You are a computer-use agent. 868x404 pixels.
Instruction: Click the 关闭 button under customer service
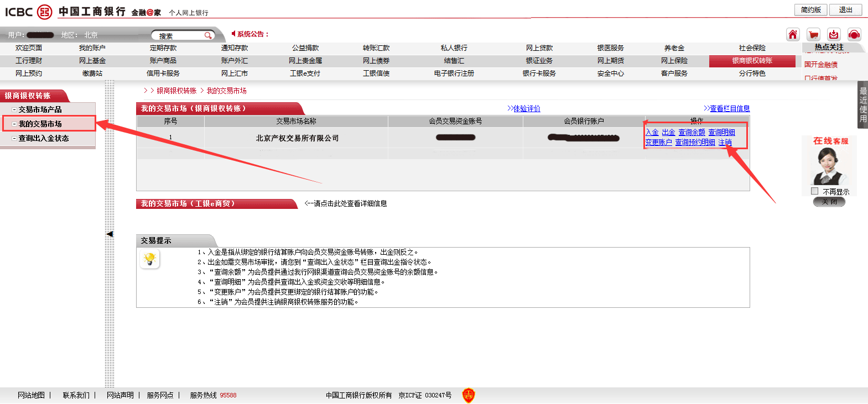(829, 202)
